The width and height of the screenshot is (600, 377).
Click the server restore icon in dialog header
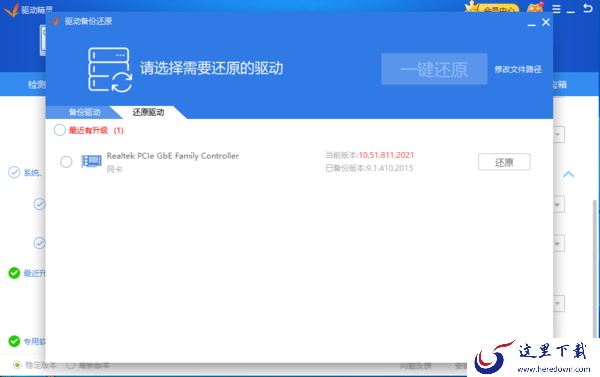pyautogui.click(x=110, y=70)
